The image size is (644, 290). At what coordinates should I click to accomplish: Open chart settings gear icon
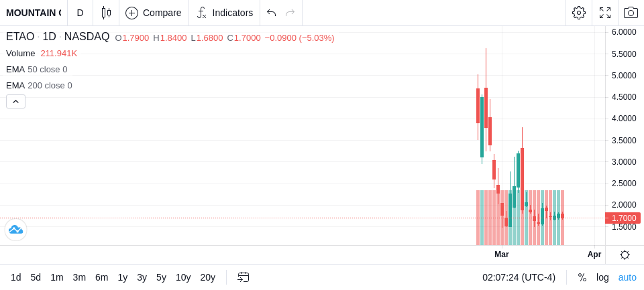coord(579,13)
